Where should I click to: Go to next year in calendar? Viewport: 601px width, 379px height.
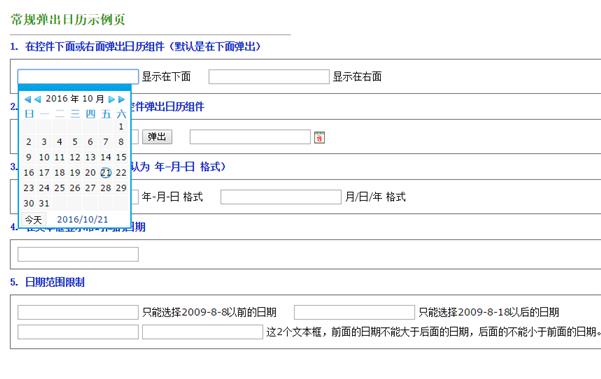(122, 99)
